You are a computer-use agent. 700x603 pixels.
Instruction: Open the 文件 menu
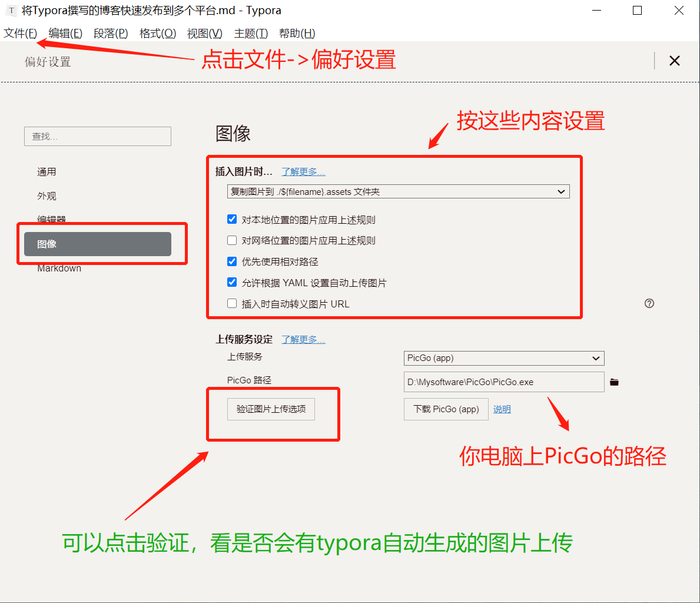[x=19, y=34]
